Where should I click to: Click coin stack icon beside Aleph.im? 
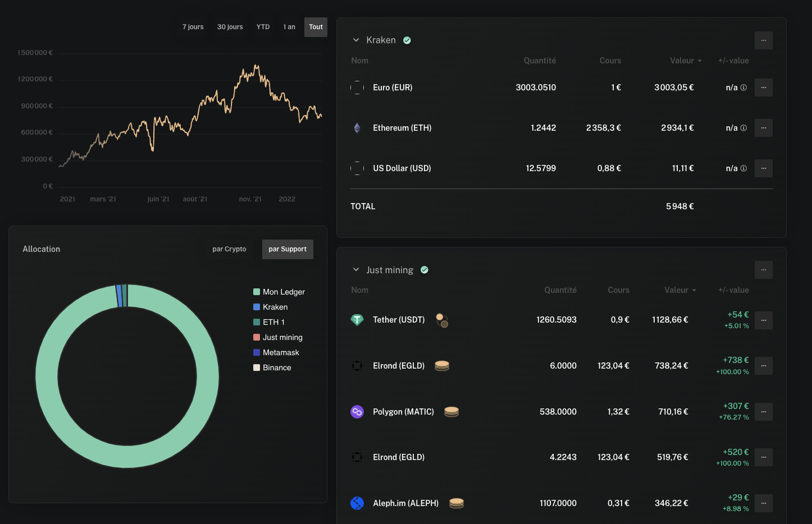(457, 503)
